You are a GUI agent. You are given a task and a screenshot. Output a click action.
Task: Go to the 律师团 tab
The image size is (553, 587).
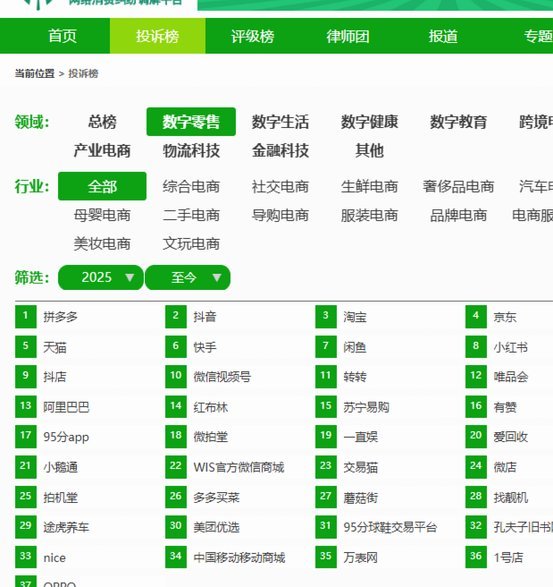click(348, 36)
